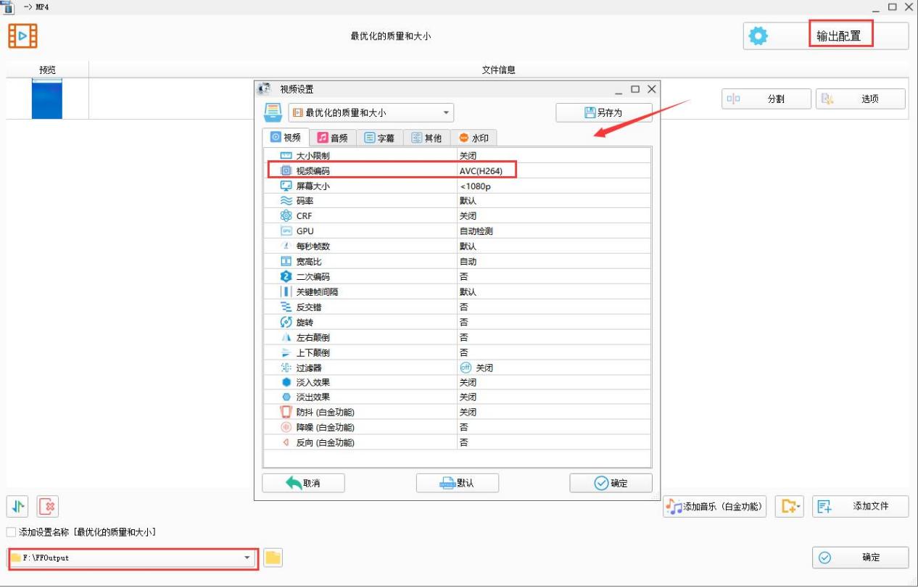Click the CRF atom icon in settings list
The width and height of the screenshot is (918, 588).
pyautogui.click(x=286, y=216)
